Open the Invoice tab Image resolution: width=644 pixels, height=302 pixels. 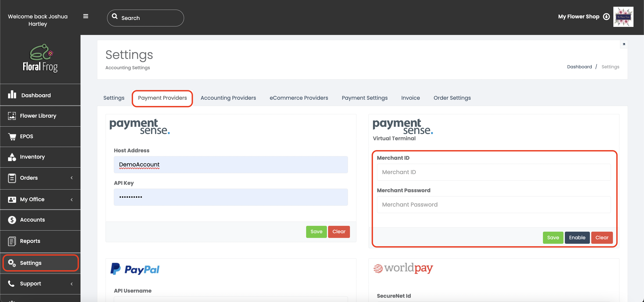point(410,98)
